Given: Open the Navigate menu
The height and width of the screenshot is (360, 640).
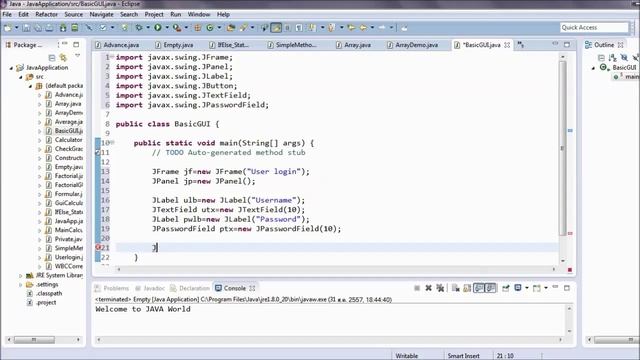Looking at the screenshot, I should pyautogui.click(x=102, y=14).
